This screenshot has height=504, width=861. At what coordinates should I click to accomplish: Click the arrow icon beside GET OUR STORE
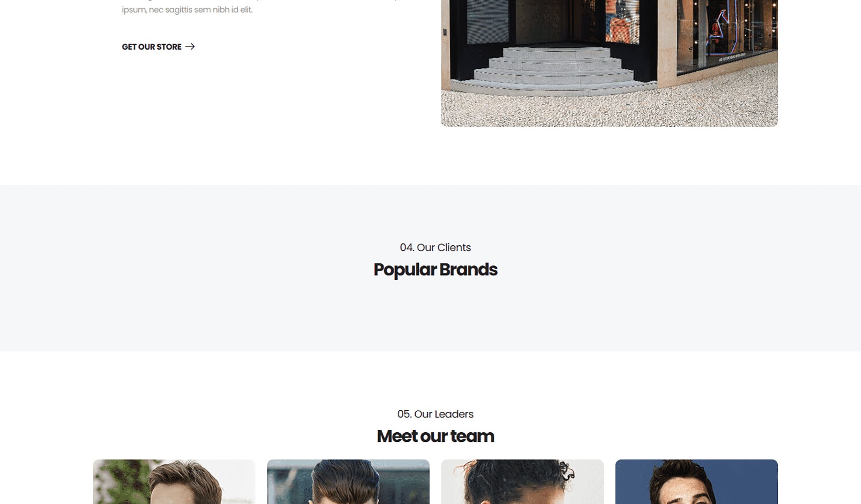tap(190, 46)
